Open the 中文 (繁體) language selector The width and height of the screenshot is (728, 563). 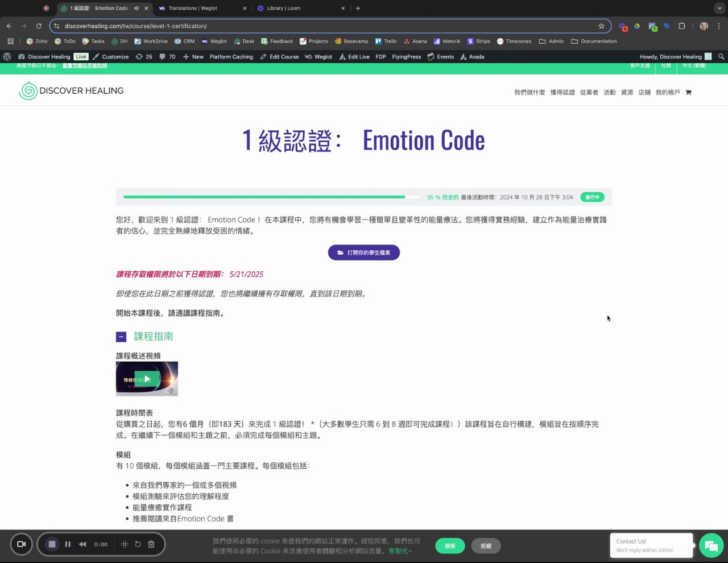coord(694,66)
